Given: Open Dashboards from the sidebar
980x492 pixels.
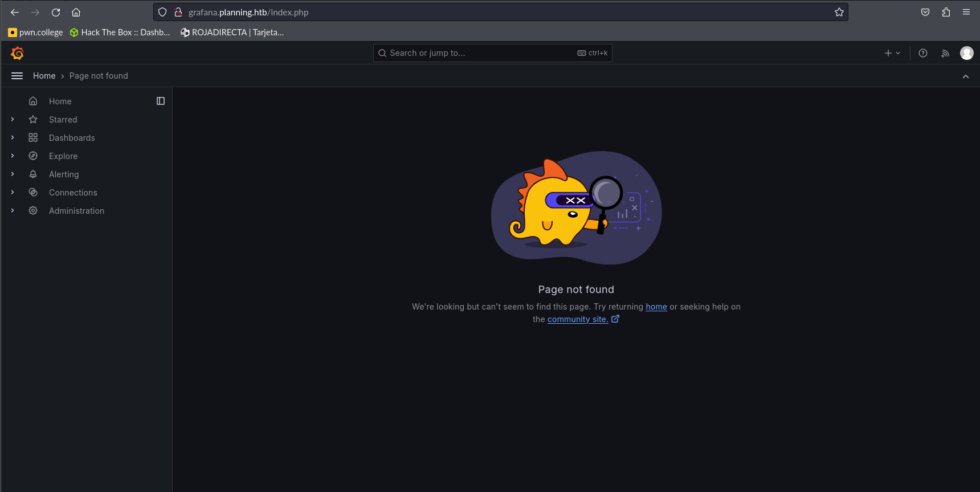Looking at the screenshot, I should click(x=72, y=137).
